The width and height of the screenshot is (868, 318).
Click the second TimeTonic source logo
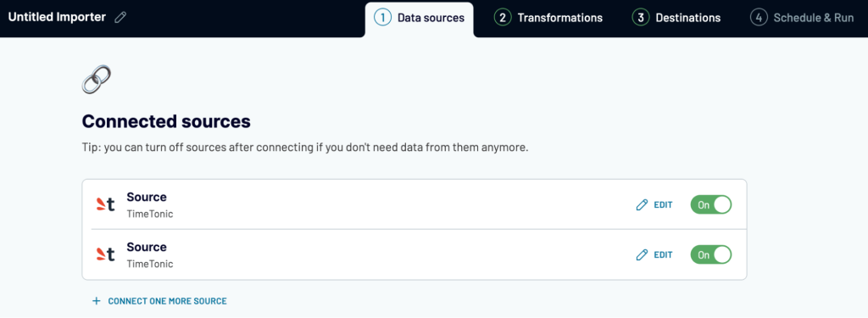[105, 255]
